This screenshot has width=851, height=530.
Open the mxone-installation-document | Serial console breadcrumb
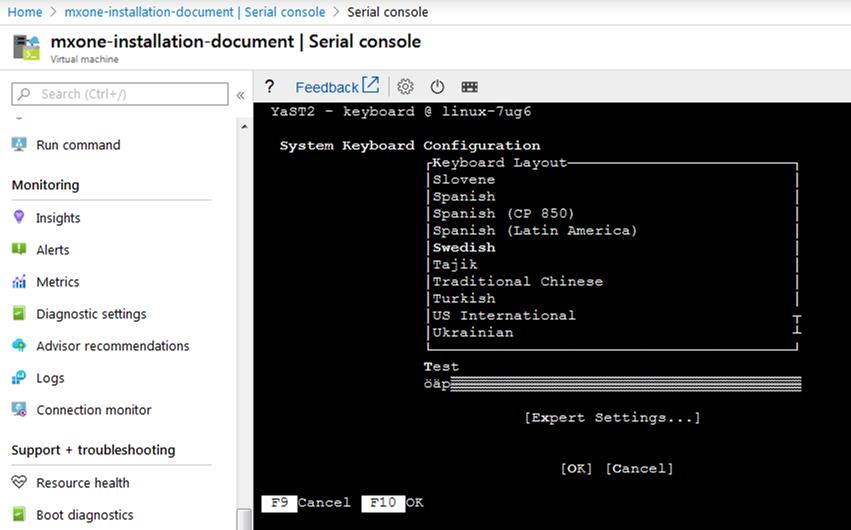195,11
